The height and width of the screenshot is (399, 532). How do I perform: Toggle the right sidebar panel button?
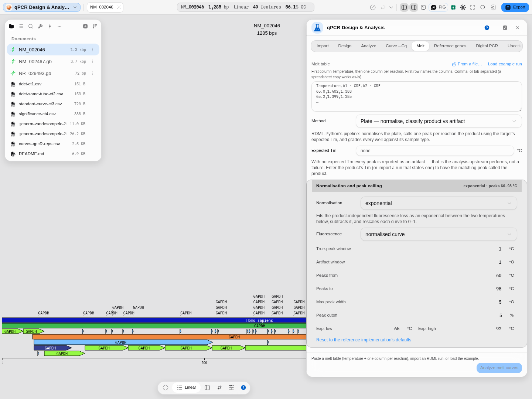(x=414, y=7)
